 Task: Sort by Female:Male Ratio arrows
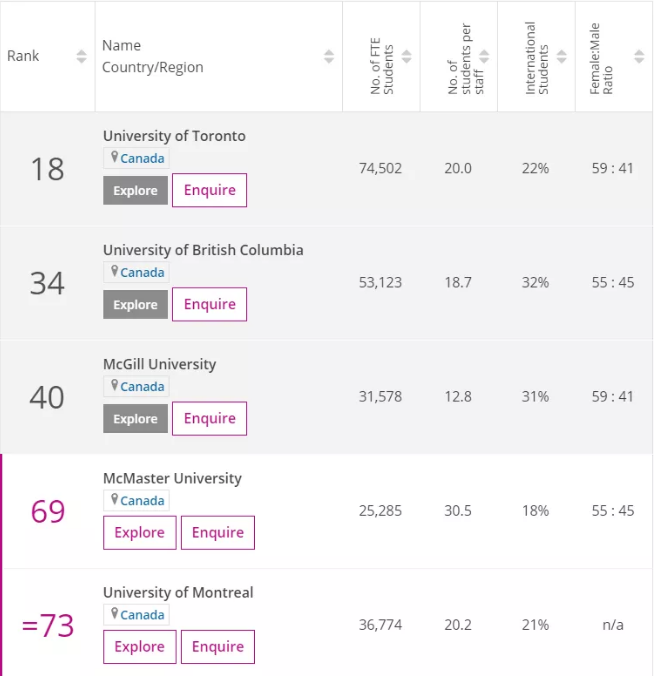[x=639, y=56]
